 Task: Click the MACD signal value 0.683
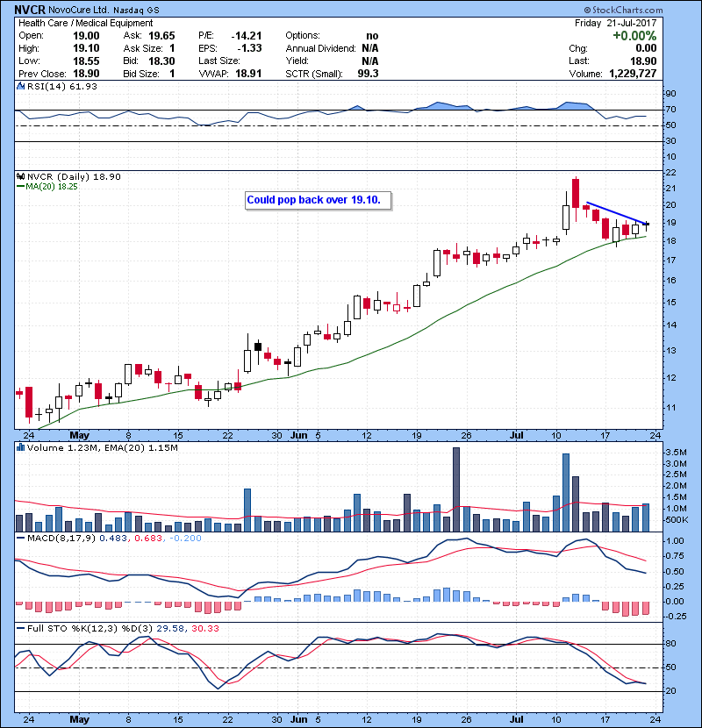[147, 539]
